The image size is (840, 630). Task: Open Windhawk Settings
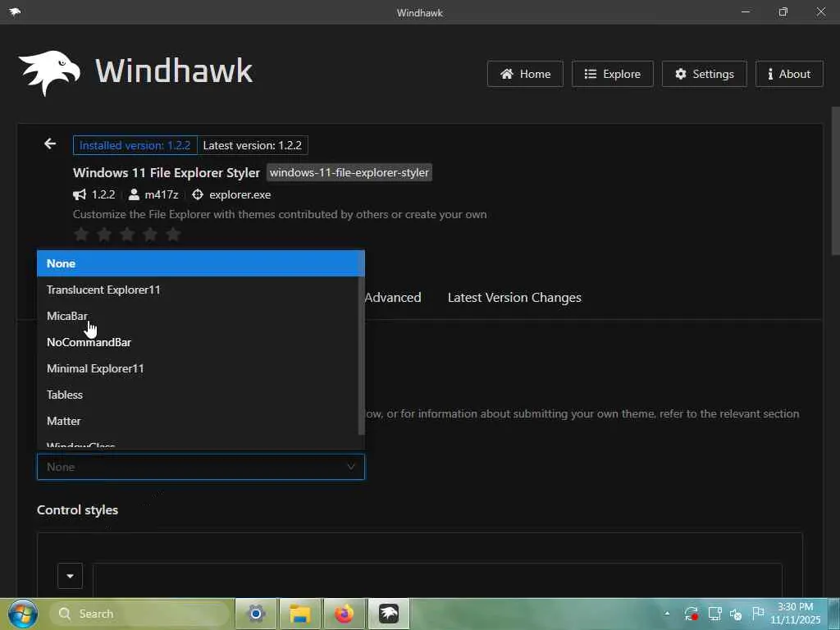click(x=704, y=74)
